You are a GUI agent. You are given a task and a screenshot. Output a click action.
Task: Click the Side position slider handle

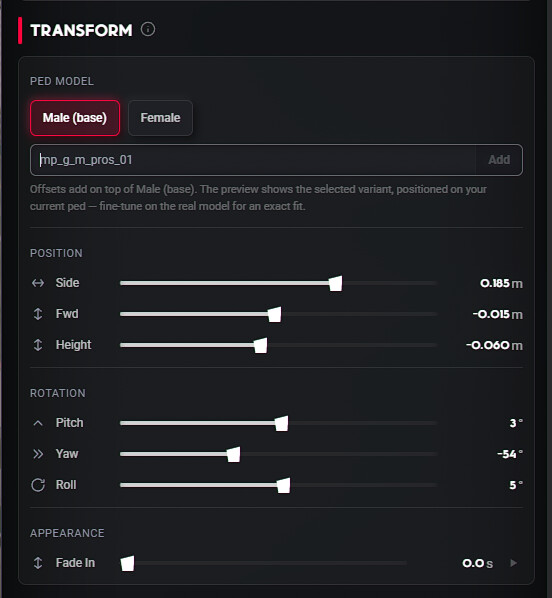tap(336, 284)
